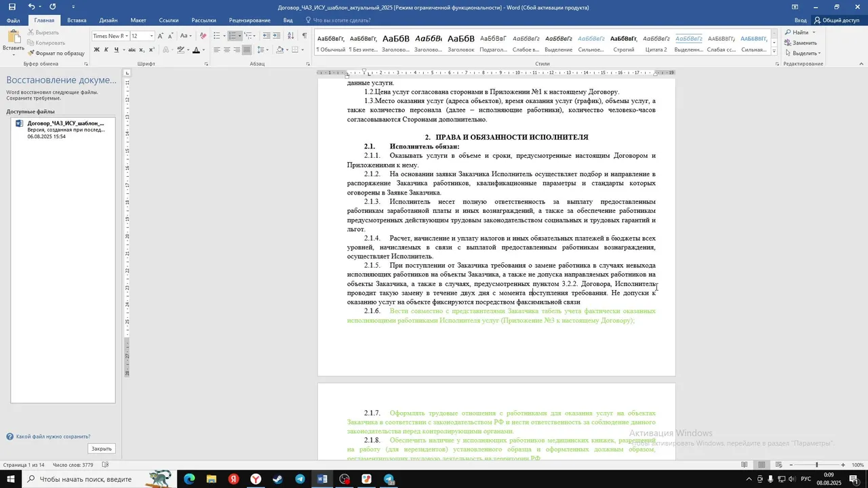Save the document using the floppy disk icon
The image size is (868, 488).
click(x=12, y=7)
